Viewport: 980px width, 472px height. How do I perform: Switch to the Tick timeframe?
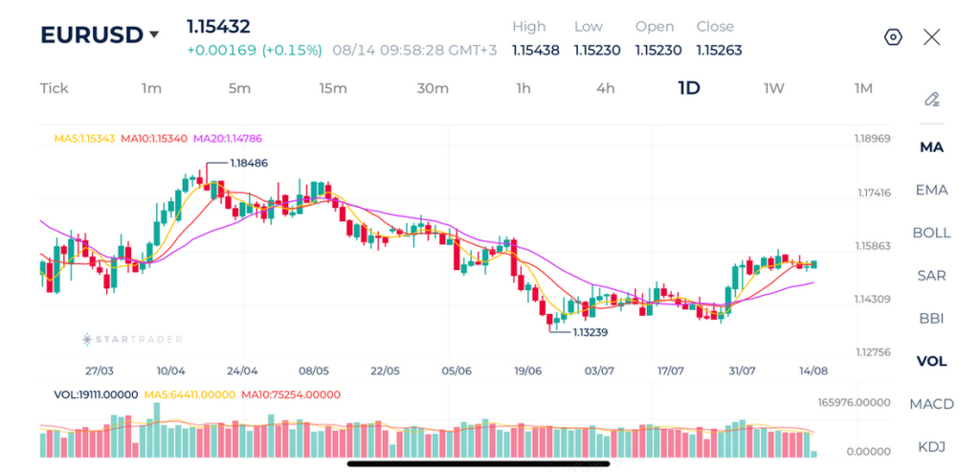coord(55,88)
